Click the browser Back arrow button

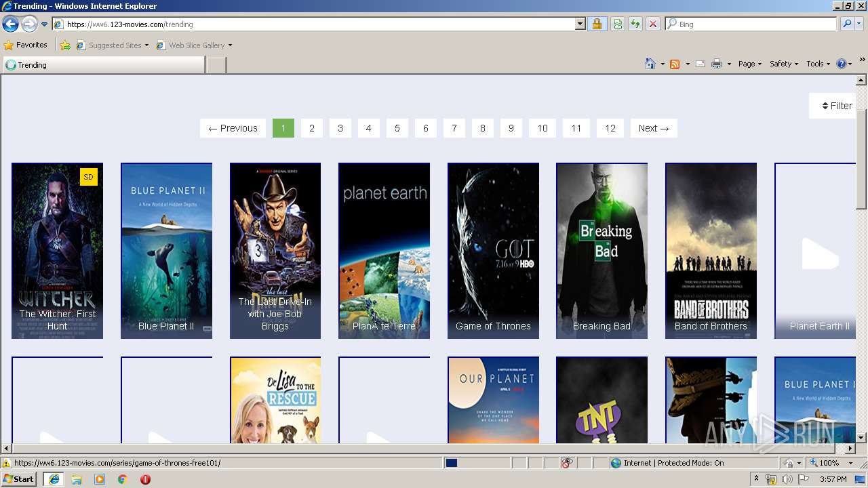tap(10, 24)
